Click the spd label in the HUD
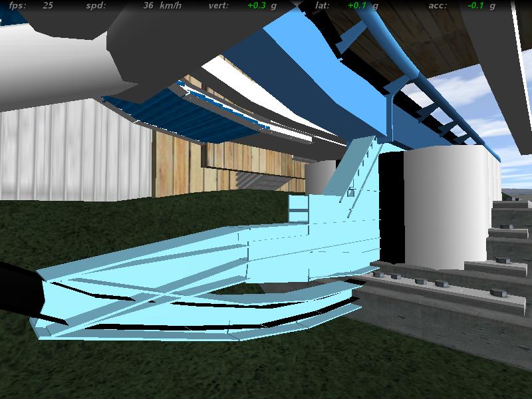Viewport: 532px width, 399px height. 96,5
